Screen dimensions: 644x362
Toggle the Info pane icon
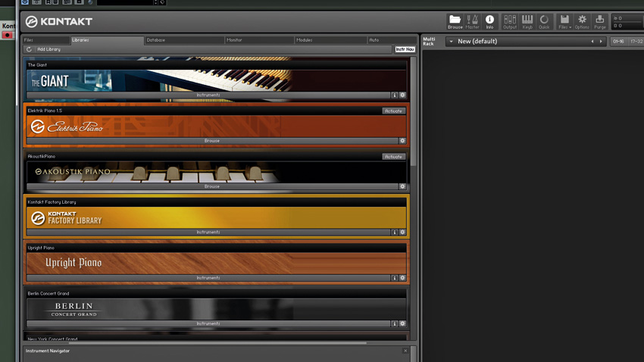point(489,22)
